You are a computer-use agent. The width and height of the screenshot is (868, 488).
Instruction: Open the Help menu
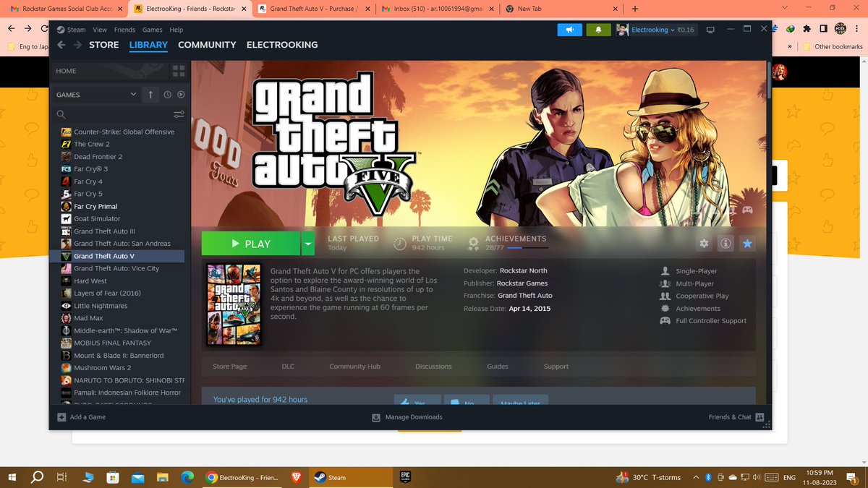pos(176,30)
